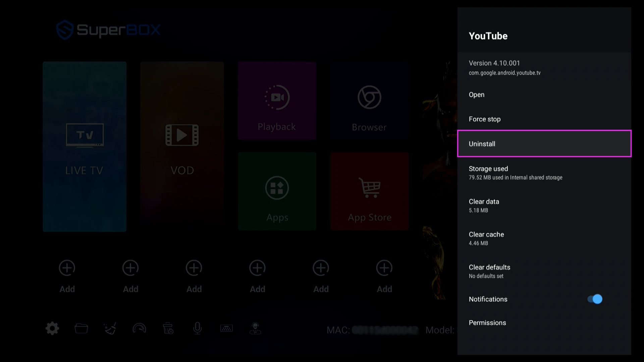
Task: Open the Storage used entry
Action: point(544,173)
